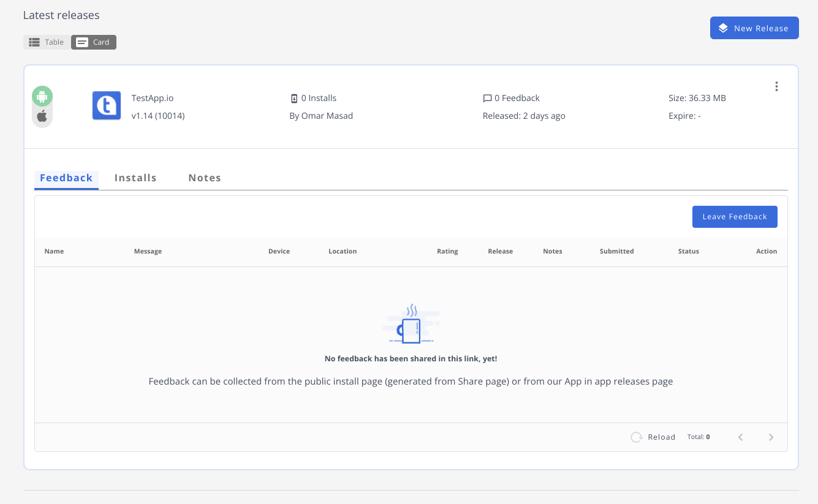This screenshot has height=504, width=818.
Task: Click the Submitted column header
Action: click(616, 251)
